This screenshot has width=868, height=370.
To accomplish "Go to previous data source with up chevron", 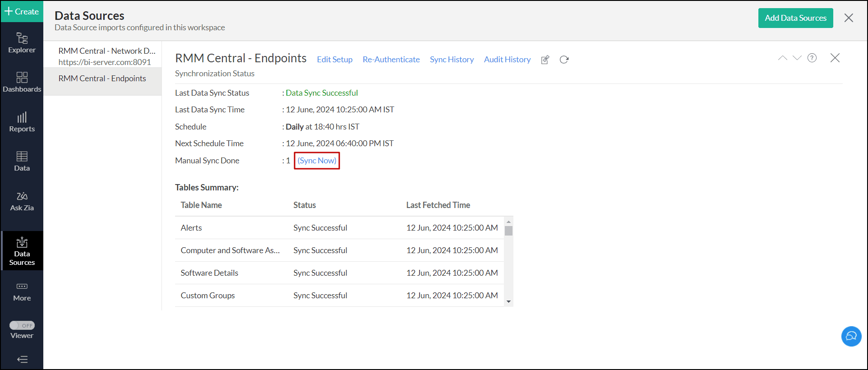I will point(782,58).
